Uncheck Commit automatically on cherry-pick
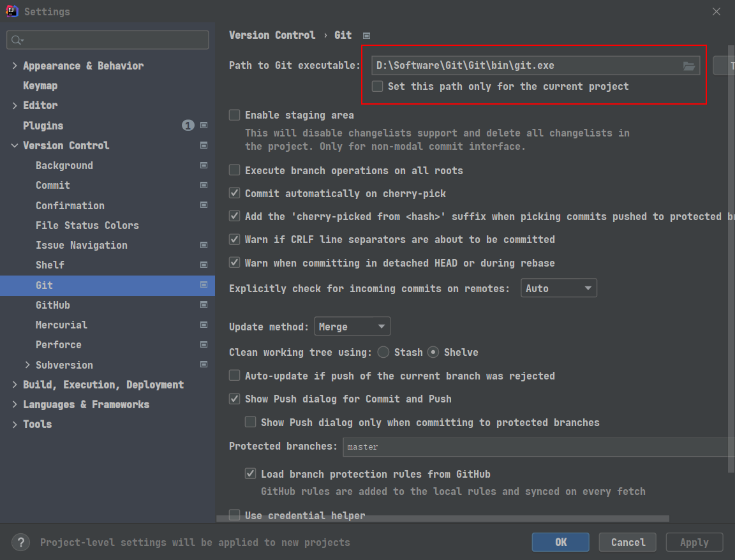735x560 pixels. 234,193
